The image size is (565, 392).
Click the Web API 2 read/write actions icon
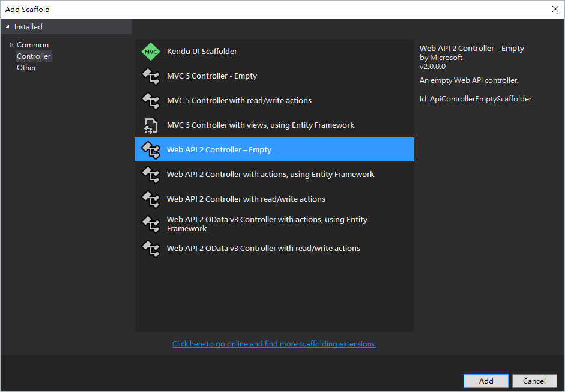click(x=151, y=199)
